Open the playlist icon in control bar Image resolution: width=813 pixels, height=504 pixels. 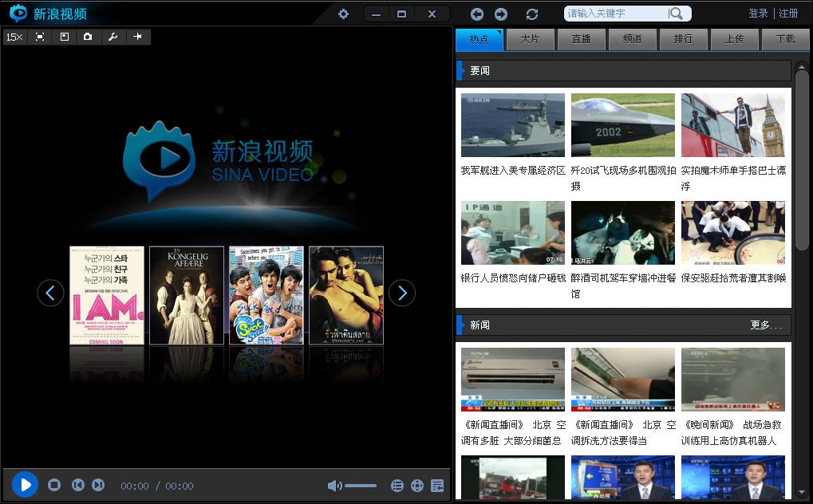(x=397, y=486)
